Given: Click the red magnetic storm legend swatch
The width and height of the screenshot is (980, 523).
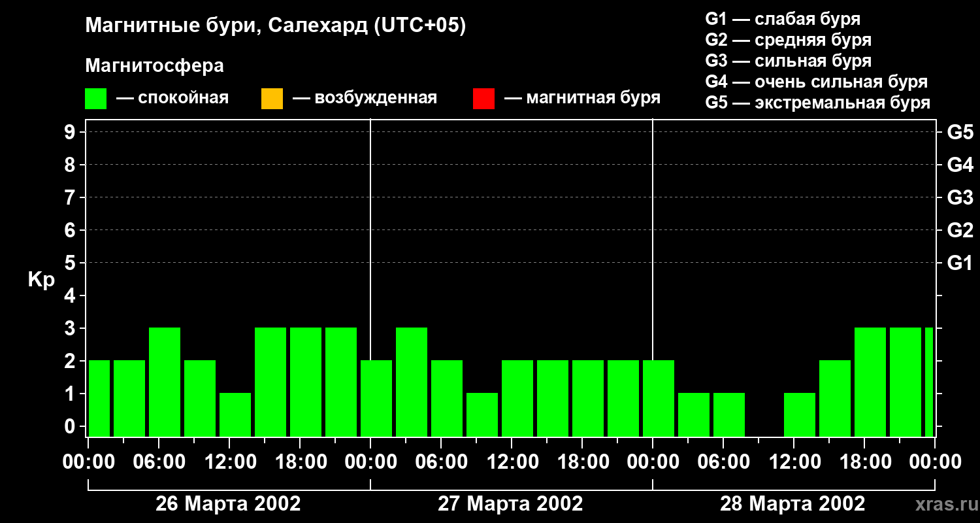Looking at the screenshot, I should (x=483, y=99).
